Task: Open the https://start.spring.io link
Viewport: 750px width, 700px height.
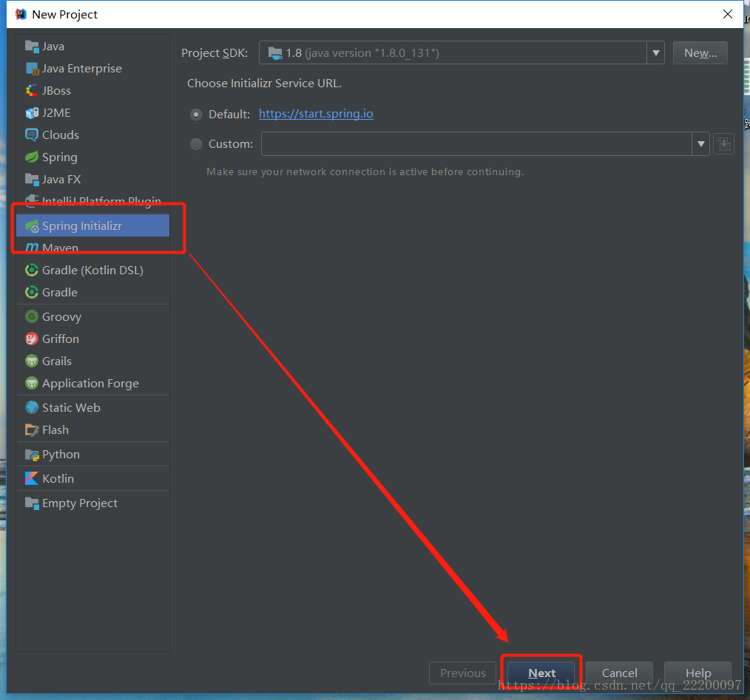Action: [x=316, y=114]
